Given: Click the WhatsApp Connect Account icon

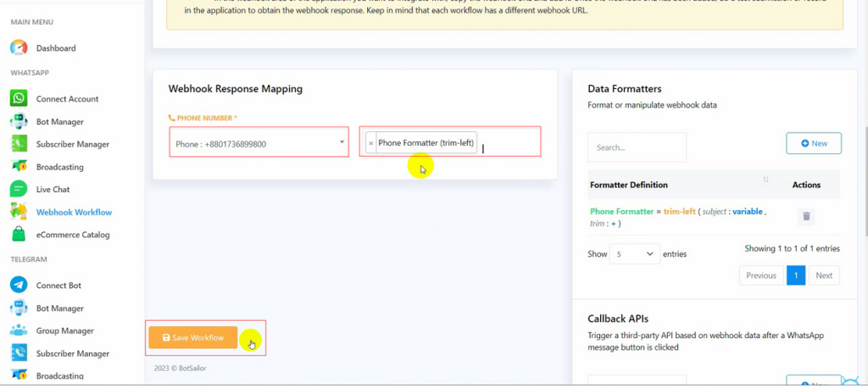Looking at the screenshot, I should tap(19, 99).
